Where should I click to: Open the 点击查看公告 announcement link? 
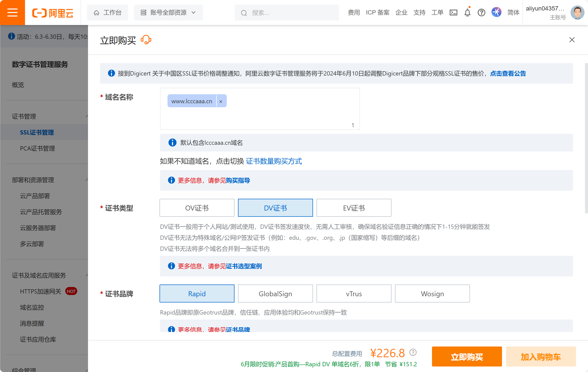click(x=508, y=73)
